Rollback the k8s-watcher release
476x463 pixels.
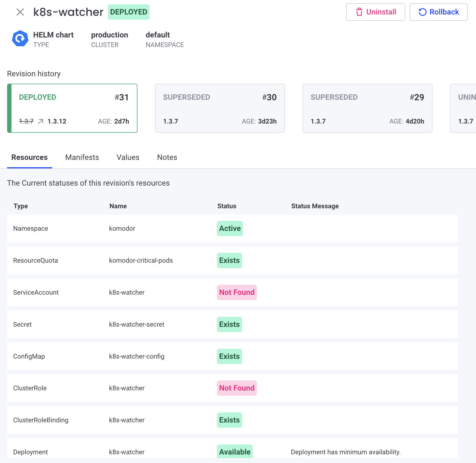439,12
